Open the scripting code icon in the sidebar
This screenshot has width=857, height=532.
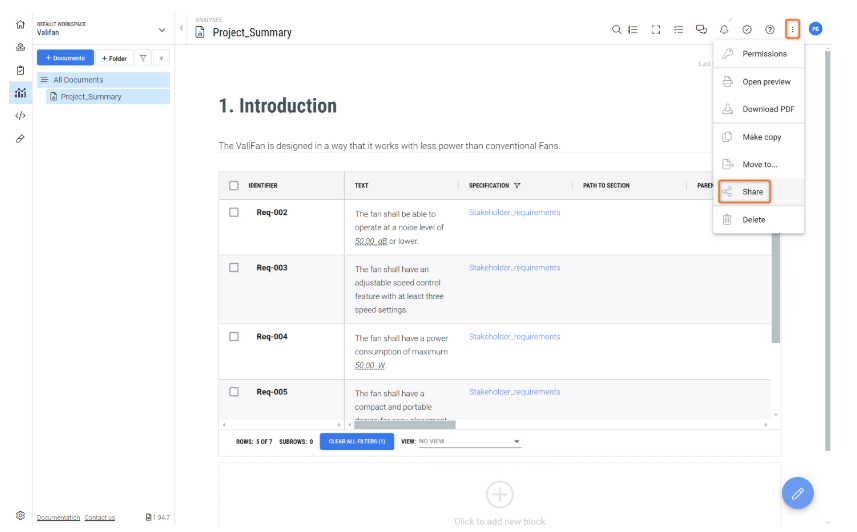coord(20,116)
